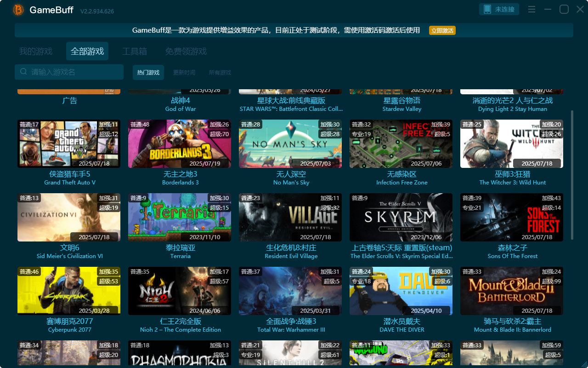
Task: Sort games by 更新时间
Action: click(184, 72)
